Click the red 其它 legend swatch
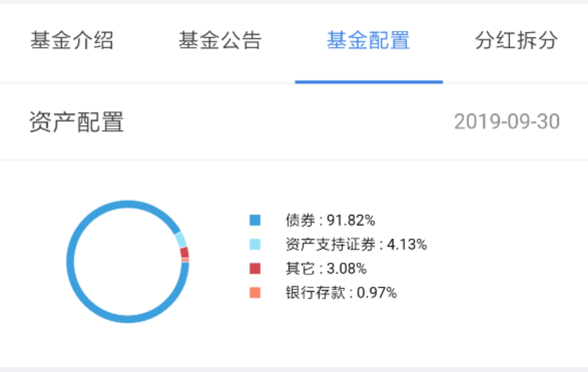Screen dimensions: 588x372 (255, 268)
